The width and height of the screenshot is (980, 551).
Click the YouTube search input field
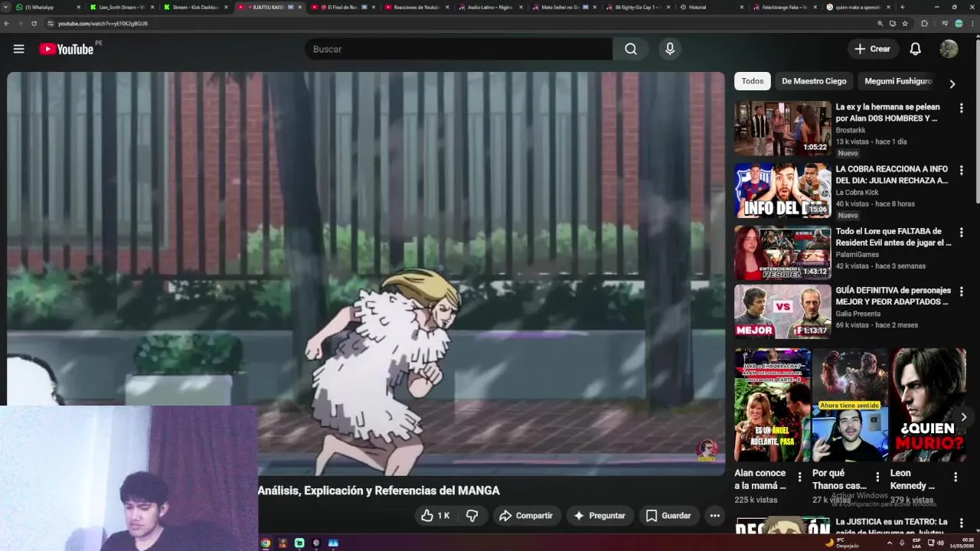point(458,49)
